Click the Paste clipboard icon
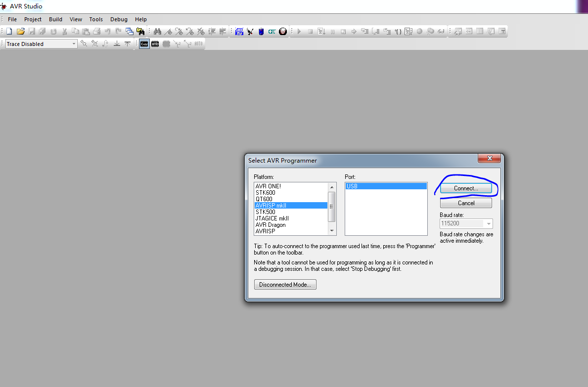The width and height of the screenshot is (588, 387). (86, 32)
